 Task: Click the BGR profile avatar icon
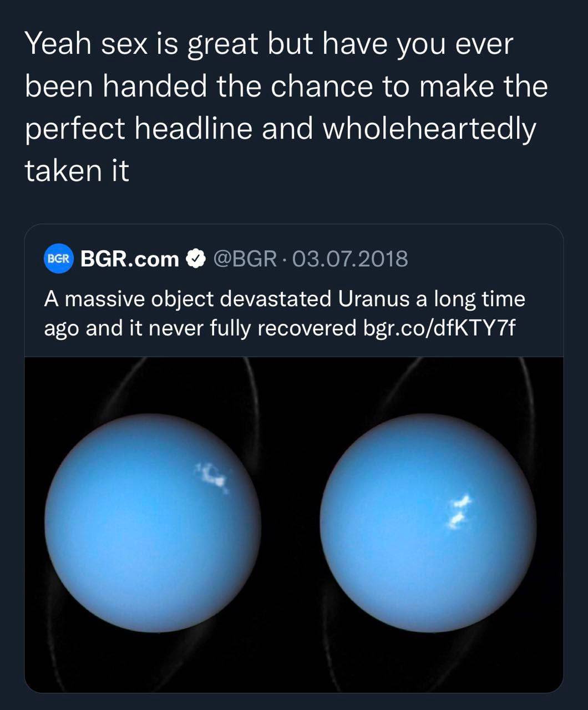coord(58,259)
